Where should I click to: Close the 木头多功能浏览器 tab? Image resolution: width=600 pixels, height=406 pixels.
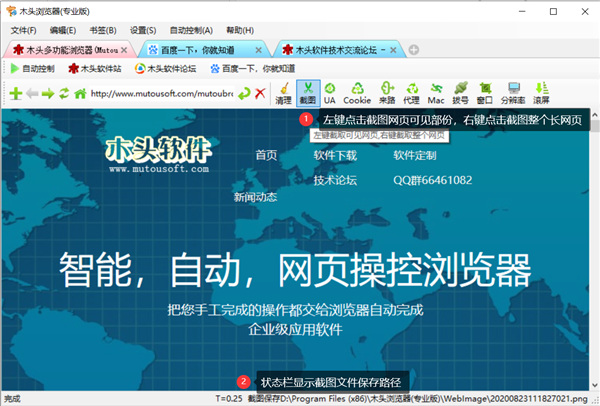124,50
